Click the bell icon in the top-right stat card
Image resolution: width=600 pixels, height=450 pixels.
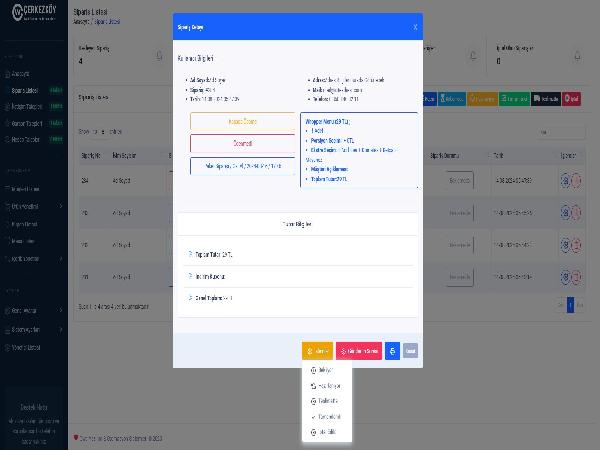(577, 56)
